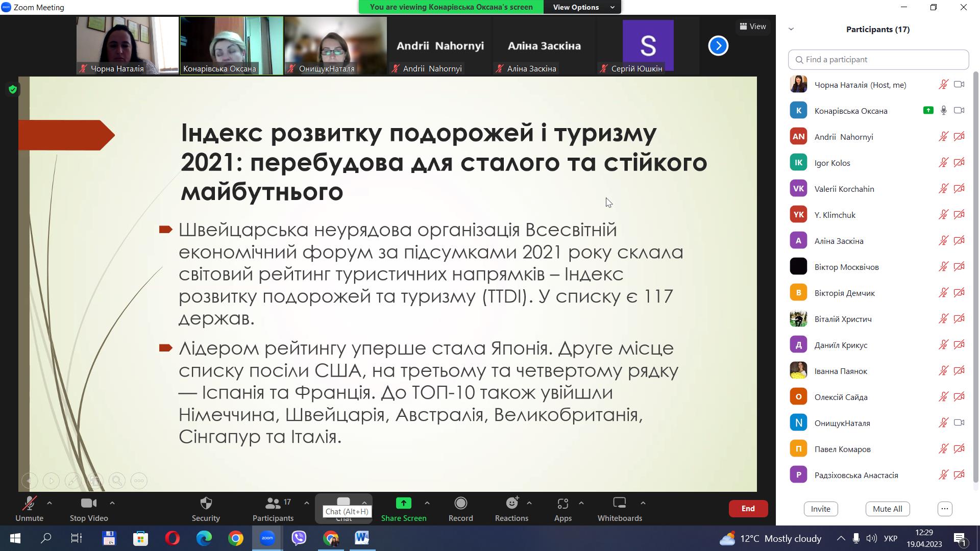Collapse the Participants panel chevron
Screen dimensions: 980x551
pyautogui.click(x=791, y=29)
